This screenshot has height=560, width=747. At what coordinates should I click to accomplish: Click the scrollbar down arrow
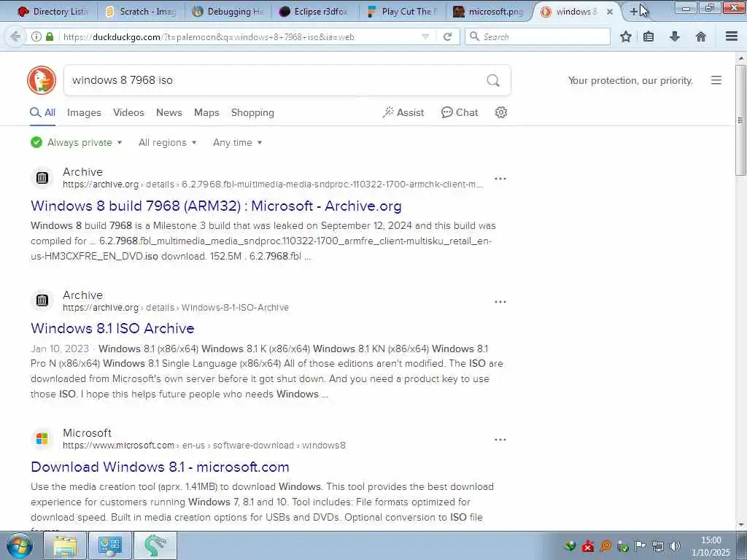pos(740,525)
